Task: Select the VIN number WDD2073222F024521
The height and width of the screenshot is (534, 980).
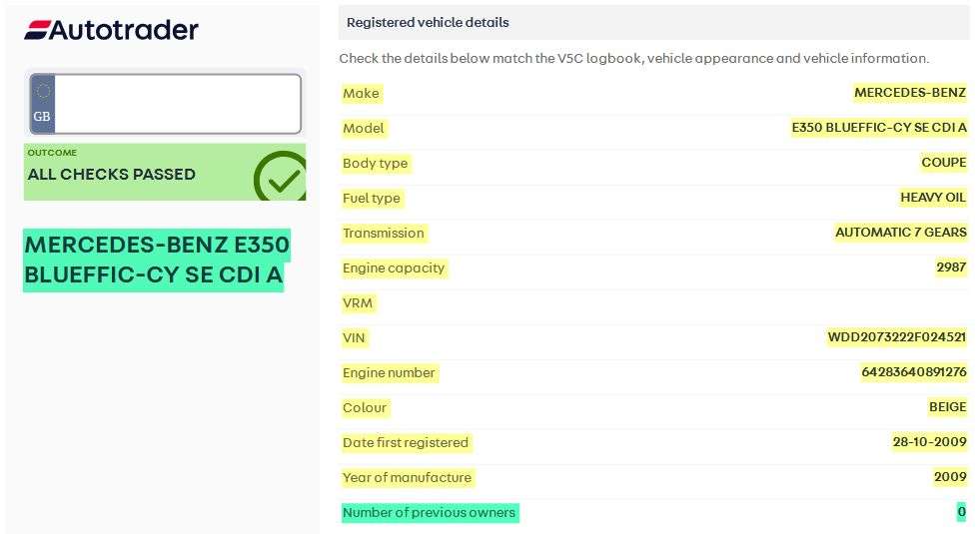Action: click(897, 337)
